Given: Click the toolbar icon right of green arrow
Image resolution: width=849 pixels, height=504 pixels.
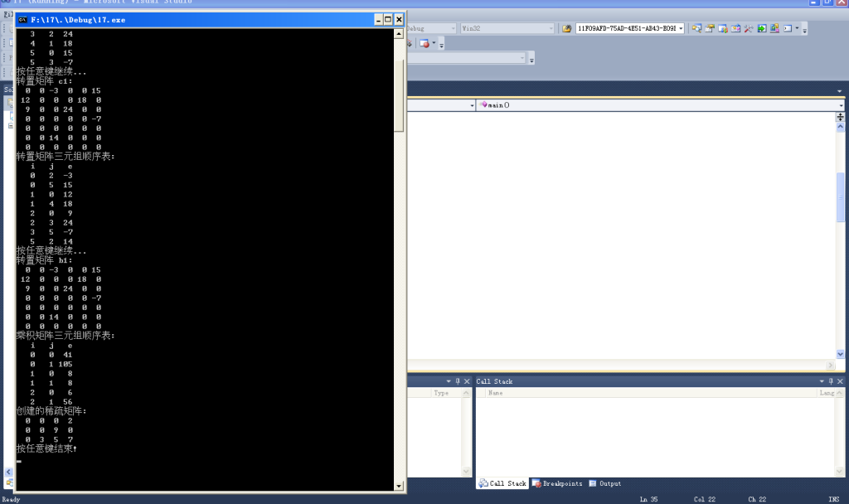Looking at the screenshot, I should point(775,29).
